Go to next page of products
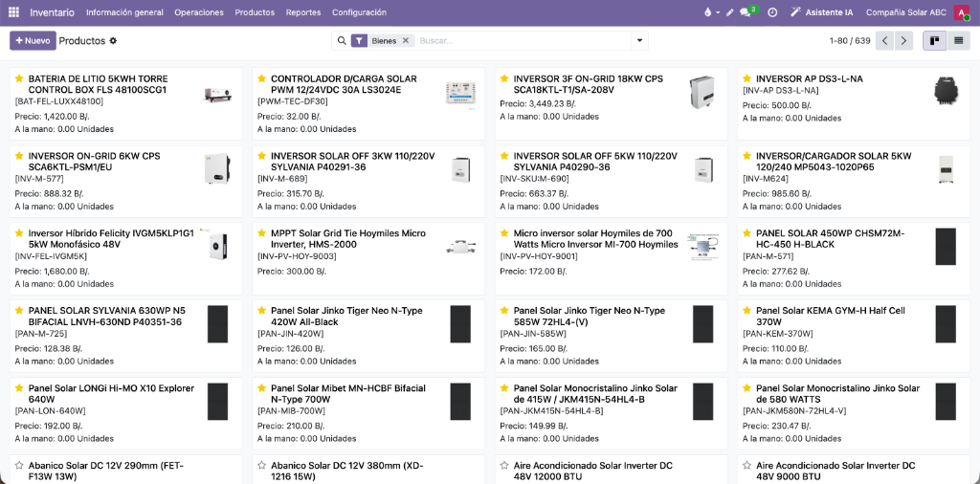The height and width of the screenshot is (484, 980). [903, 40]
